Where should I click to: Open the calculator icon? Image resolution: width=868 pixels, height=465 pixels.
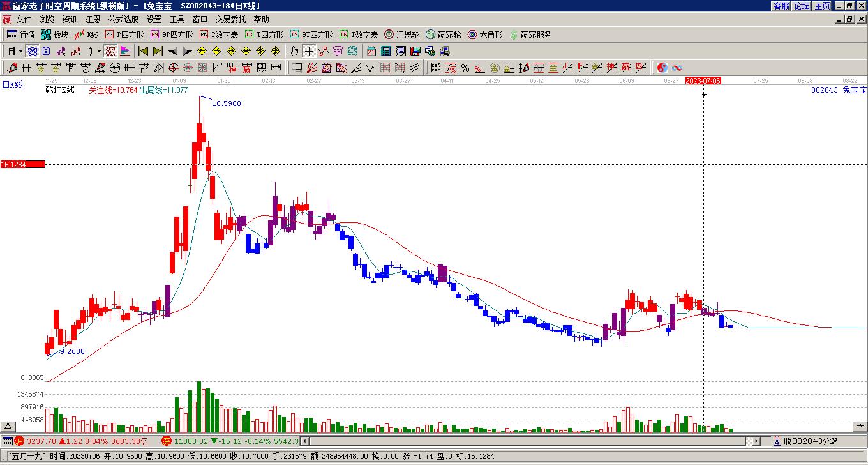point(386,51)
